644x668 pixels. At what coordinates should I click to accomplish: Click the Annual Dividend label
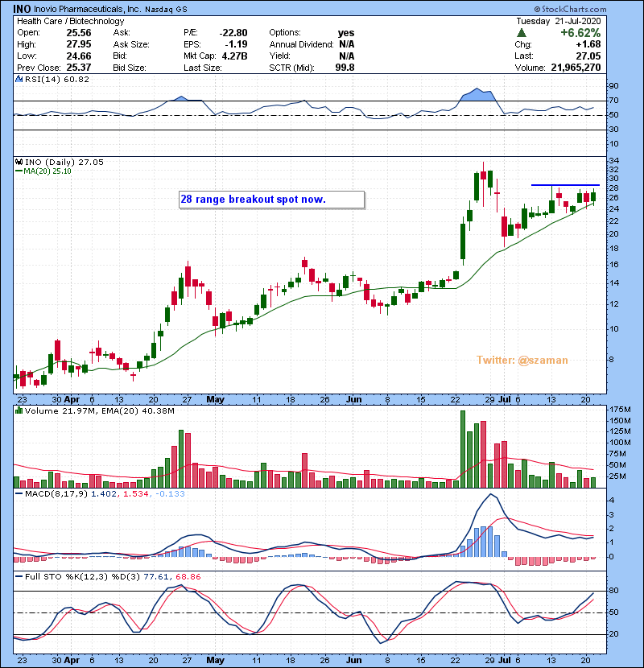point(301,44)
